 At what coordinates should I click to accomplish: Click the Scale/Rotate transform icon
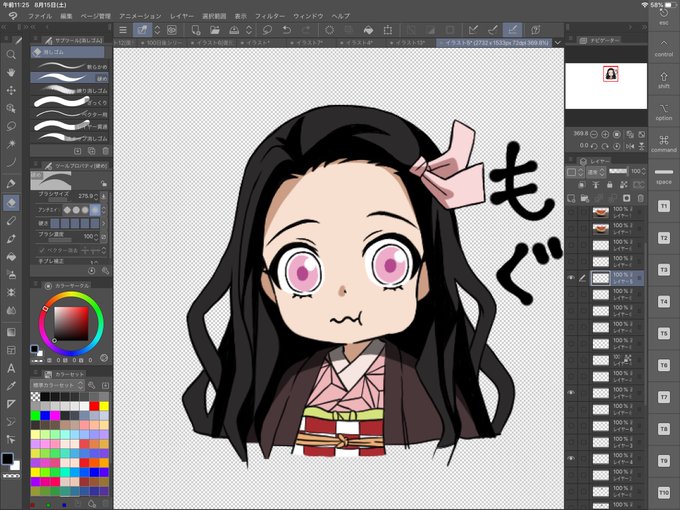pos(388,30)
